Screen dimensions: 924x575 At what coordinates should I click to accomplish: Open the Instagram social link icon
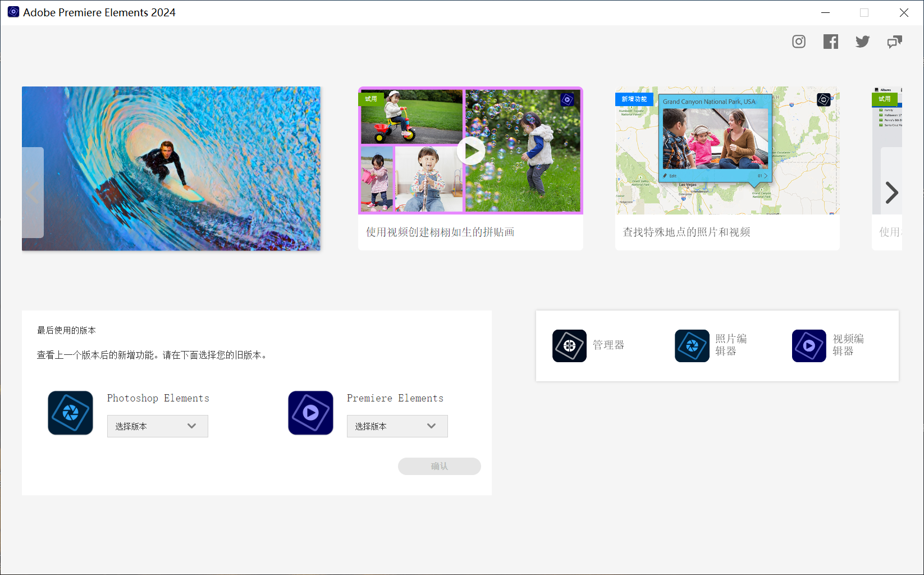click(799, 42)
